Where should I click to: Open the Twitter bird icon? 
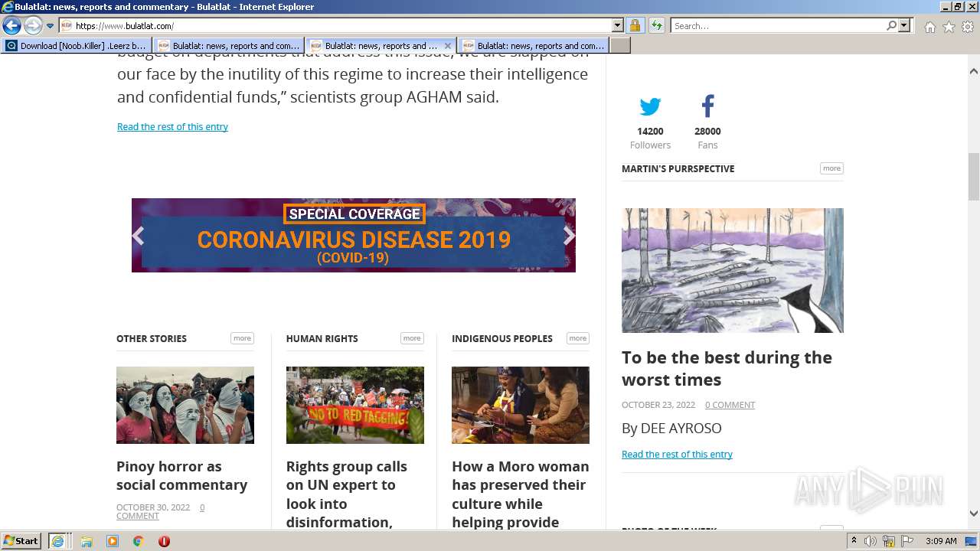650,106
